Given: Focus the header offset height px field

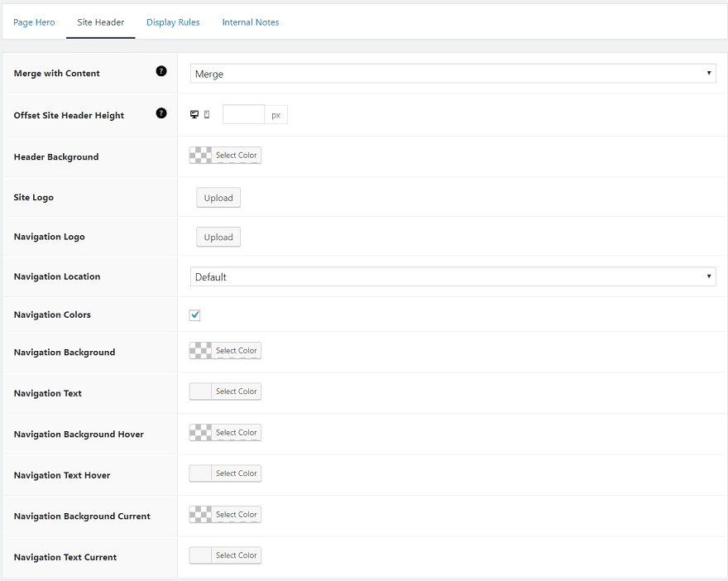Looking at the screenshot, I should 243,114.
